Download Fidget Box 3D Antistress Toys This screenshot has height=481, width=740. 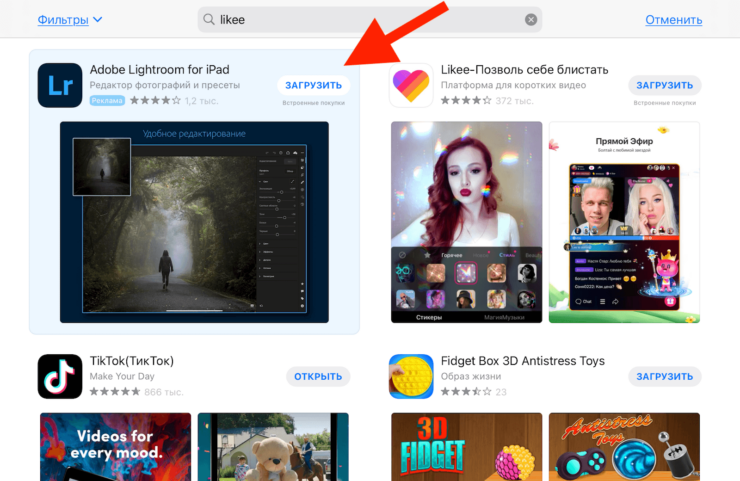click(x=664, y=377)
